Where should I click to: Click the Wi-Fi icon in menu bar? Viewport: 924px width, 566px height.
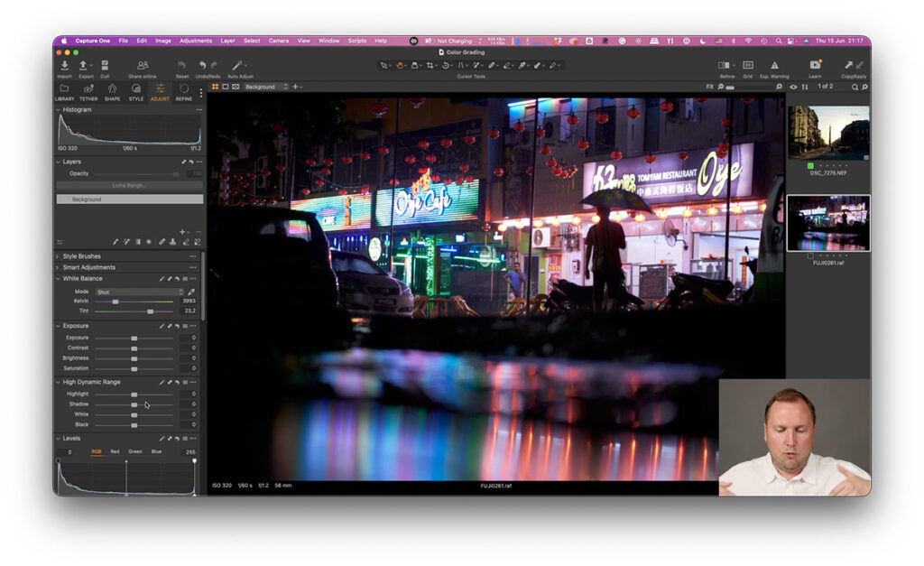(748, 41)
